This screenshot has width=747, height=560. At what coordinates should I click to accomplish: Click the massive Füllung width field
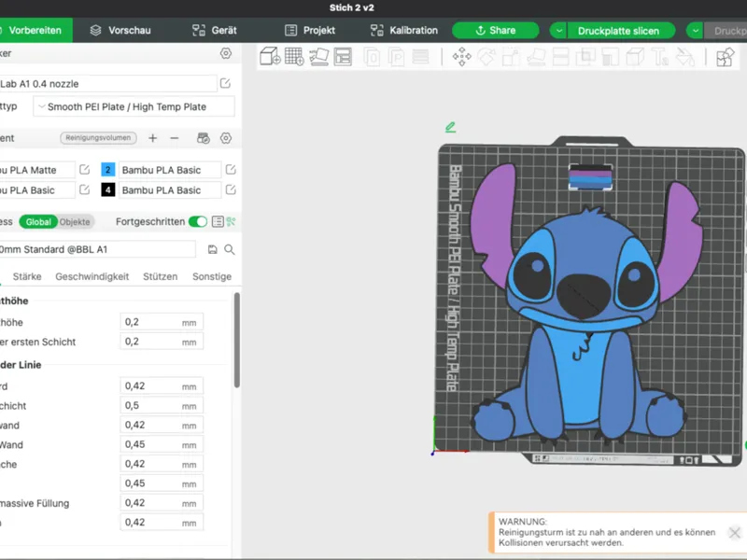tap(162, 503)
